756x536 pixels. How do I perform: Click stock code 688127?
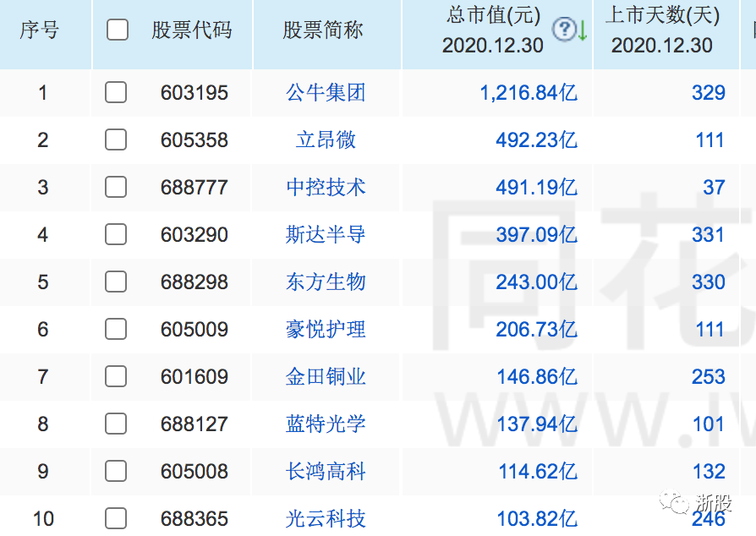pyautogui.click(x=194, y=424)
